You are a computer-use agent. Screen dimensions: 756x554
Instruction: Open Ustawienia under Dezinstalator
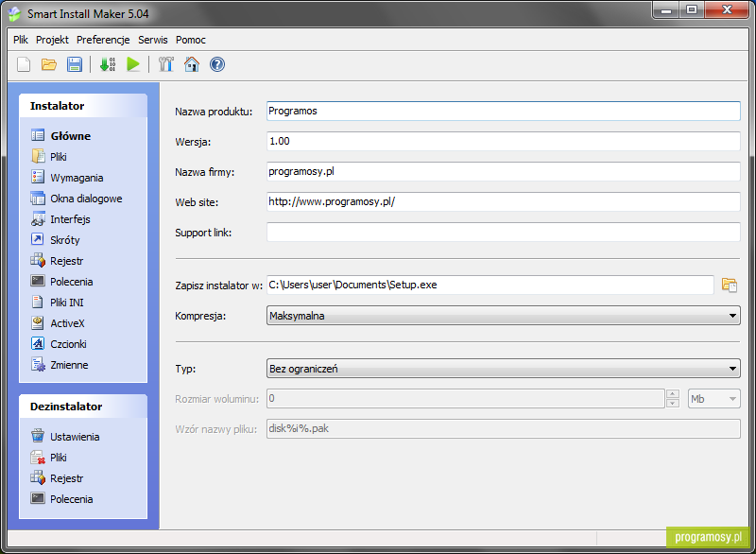point(65,437)
